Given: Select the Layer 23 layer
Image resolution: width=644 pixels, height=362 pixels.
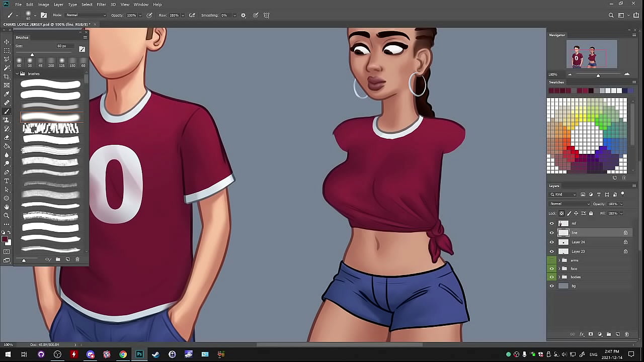Looking at the screenshot, I should (x=579, y=251).
